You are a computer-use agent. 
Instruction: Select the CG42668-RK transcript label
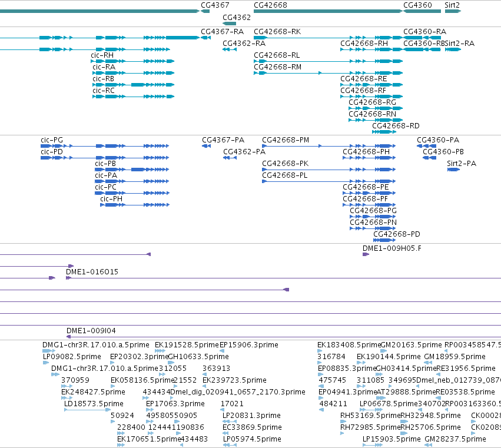click(x=277, y=32)
